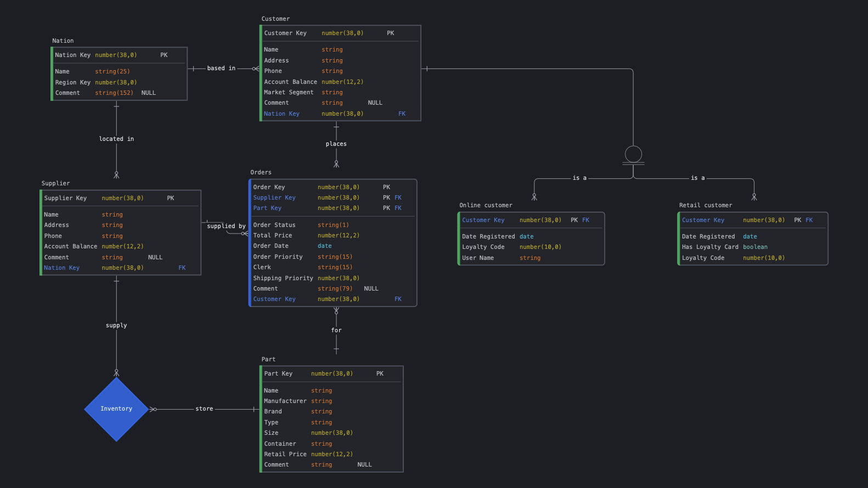
Task: Click the crow's foot at Customer's left edge
Action: pyautogui.click(x=256, y=69)
